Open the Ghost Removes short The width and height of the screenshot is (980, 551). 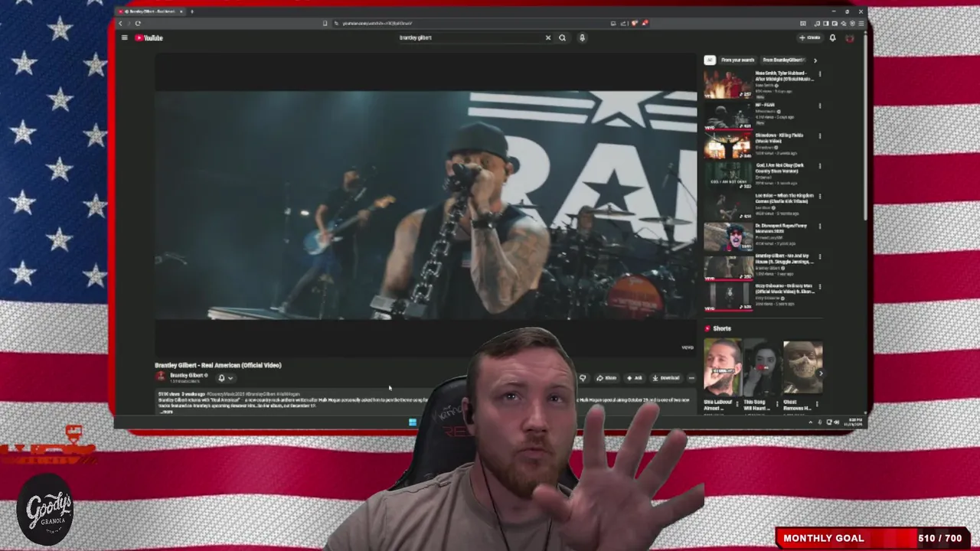tap(802, 367)
